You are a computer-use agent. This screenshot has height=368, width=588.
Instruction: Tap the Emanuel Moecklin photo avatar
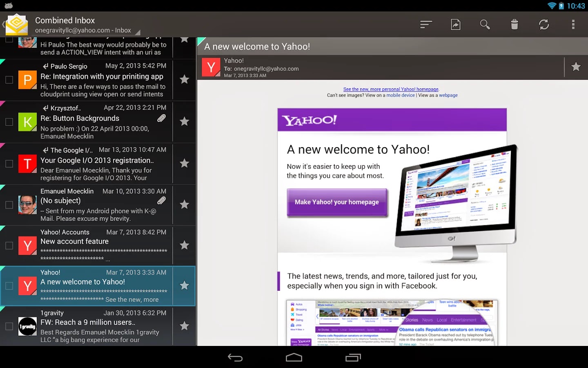pos(27,204)
